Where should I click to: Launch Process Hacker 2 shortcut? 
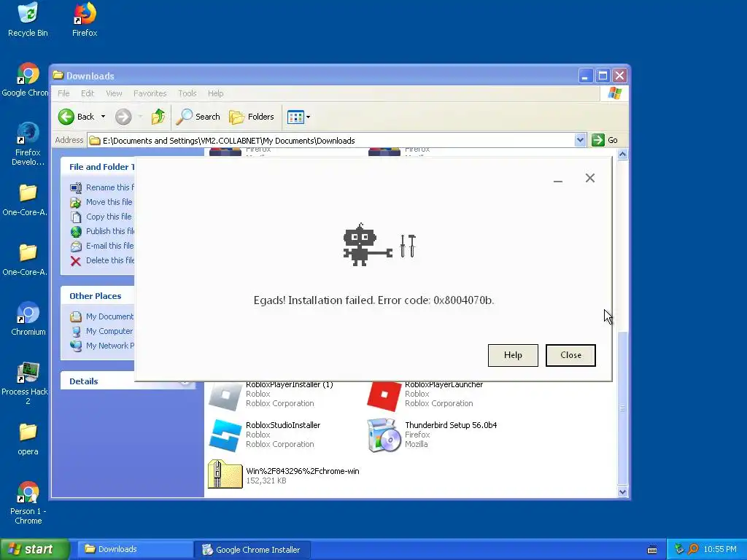click(x=25, y=383)
